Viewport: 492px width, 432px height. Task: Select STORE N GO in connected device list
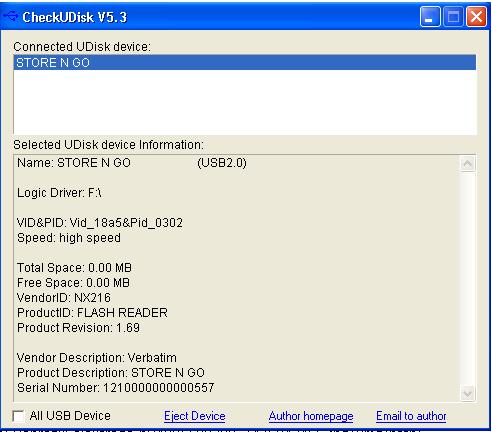click(x=245, y=63)
